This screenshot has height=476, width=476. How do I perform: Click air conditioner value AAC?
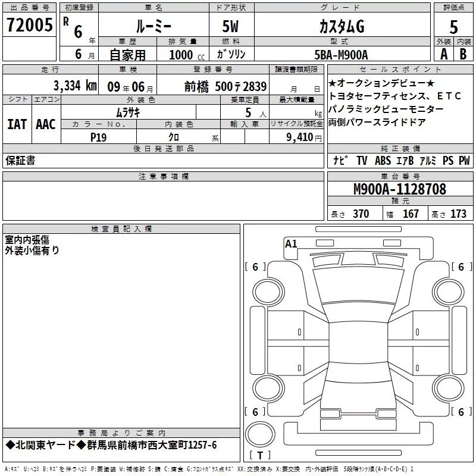coord(46,124)
